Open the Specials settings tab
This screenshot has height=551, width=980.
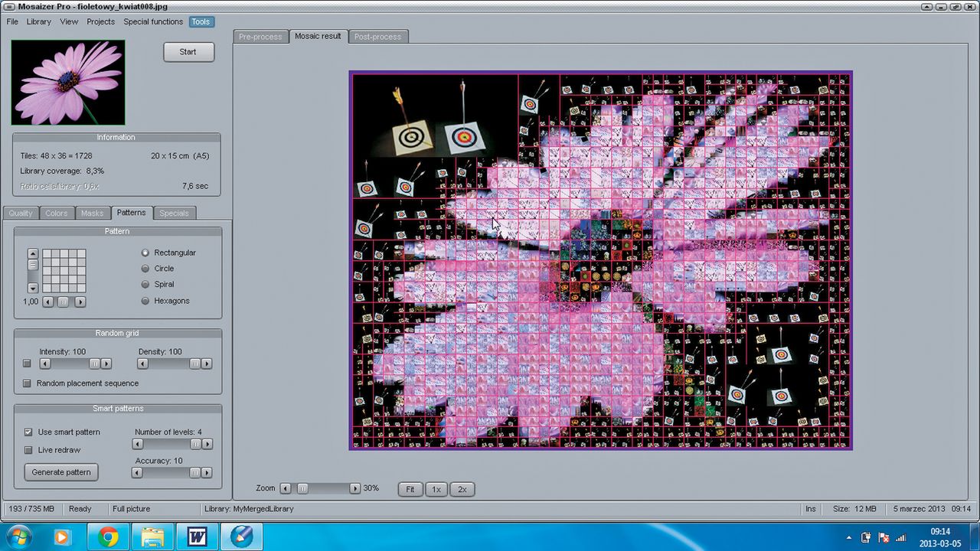point(174,213)
